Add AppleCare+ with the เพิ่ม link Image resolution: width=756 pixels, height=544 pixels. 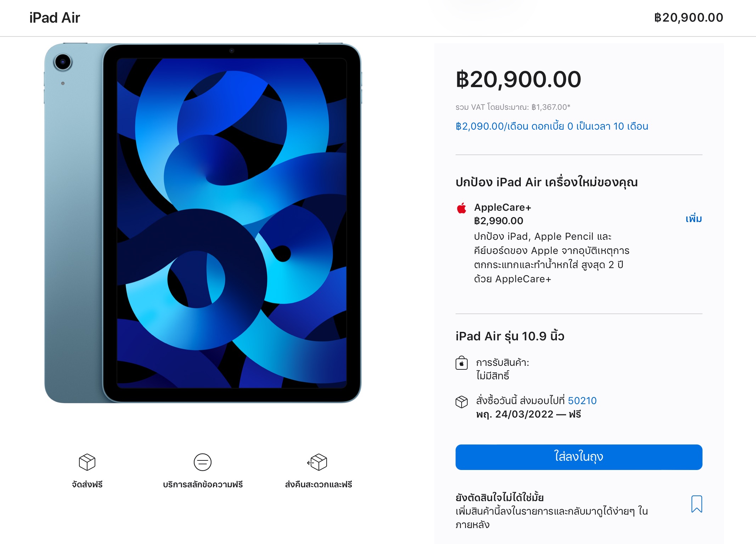coord(693,219)
